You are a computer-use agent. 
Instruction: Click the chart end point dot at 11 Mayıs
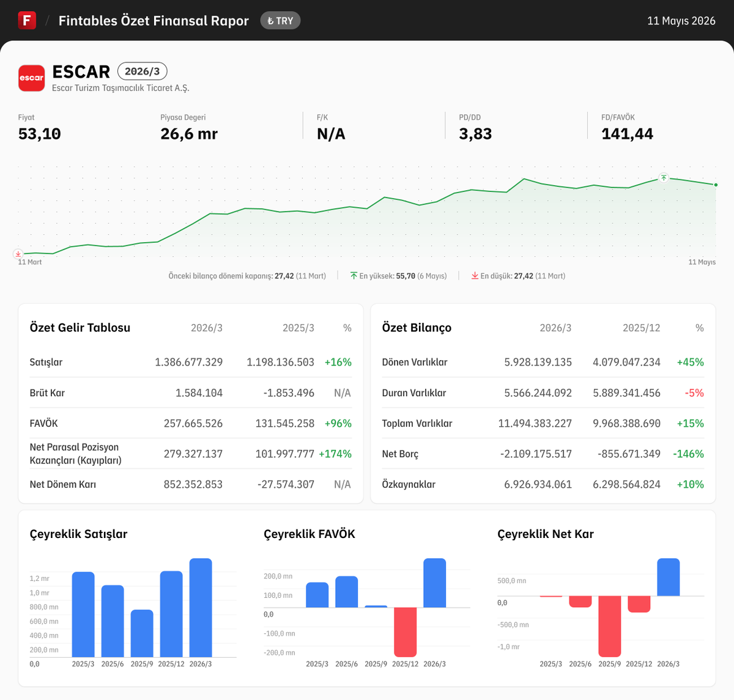tap(716, 185)
